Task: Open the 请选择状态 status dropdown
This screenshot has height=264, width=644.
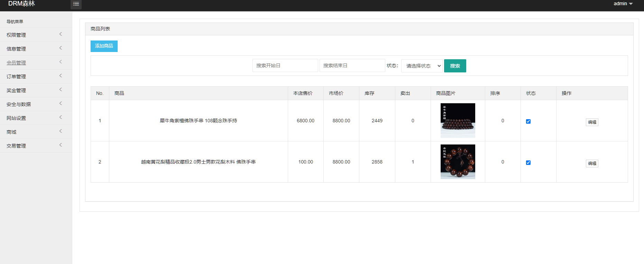Action: (422, 66)
